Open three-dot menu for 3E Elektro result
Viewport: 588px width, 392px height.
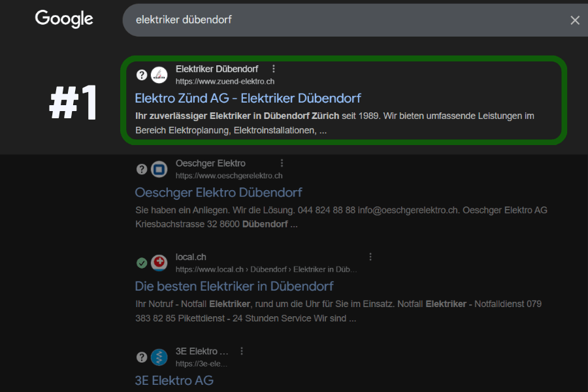click(x=242, y=351)
